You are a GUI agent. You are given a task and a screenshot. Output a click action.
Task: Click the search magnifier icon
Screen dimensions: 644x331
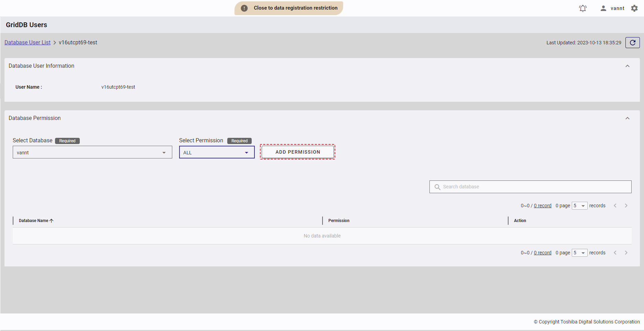437,187
